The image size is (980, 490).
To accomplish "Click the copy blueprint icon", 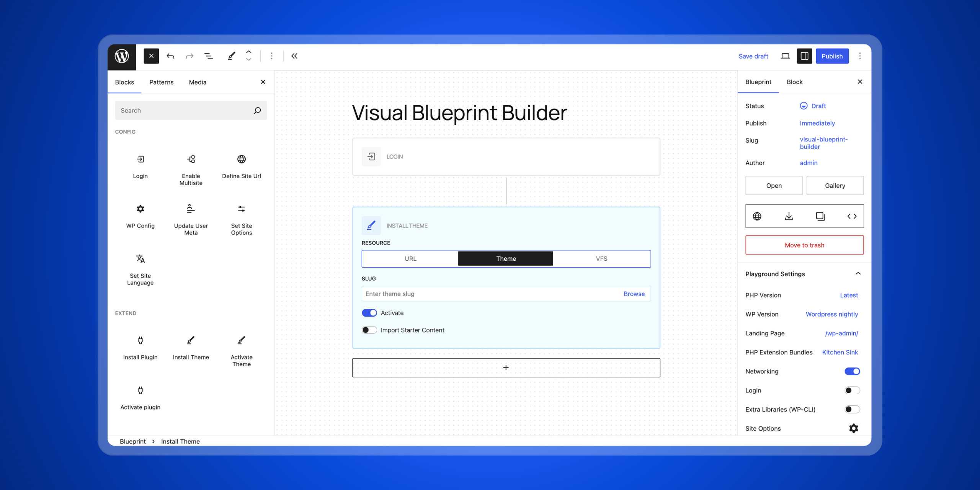I will pyautogui.click(x=820, y=216).
